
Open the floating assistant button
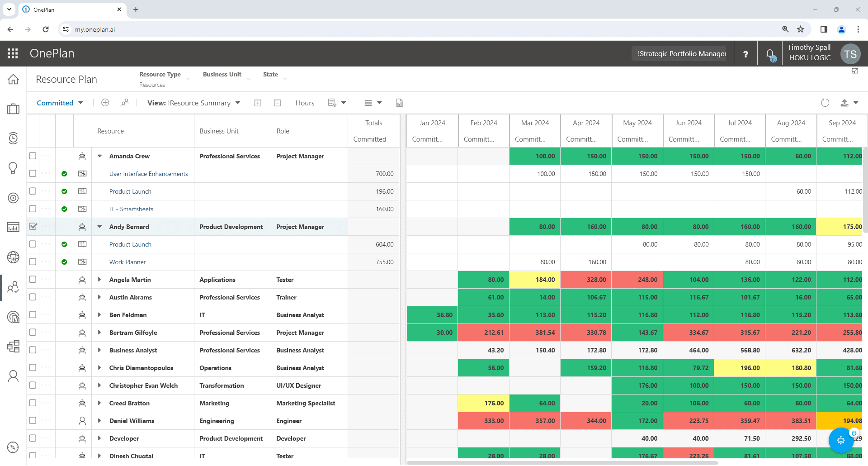tap(841, 440)
